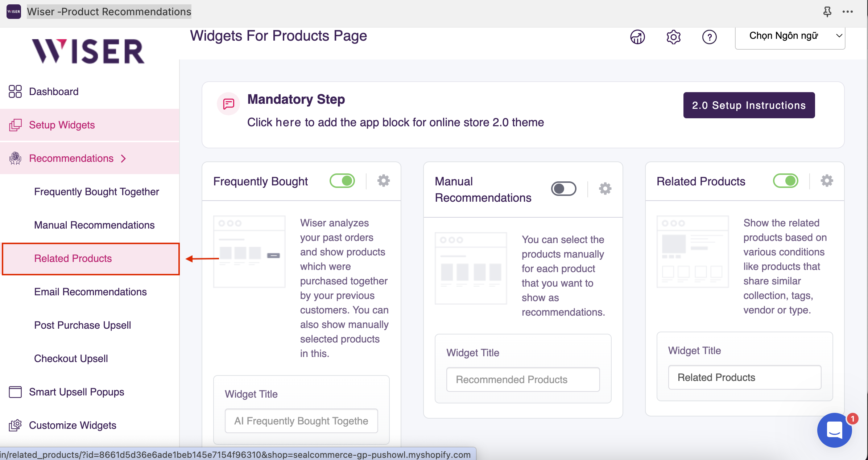Select Email Recommendations submenu item
868x460 pixels.
[90, 292]
